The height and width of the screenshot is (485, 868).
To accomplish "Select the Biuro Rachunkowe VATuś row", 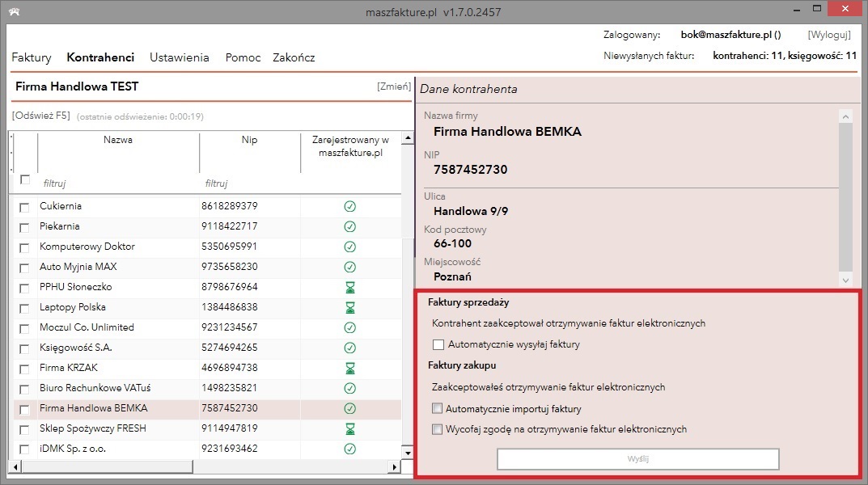I will pos(208,388).
